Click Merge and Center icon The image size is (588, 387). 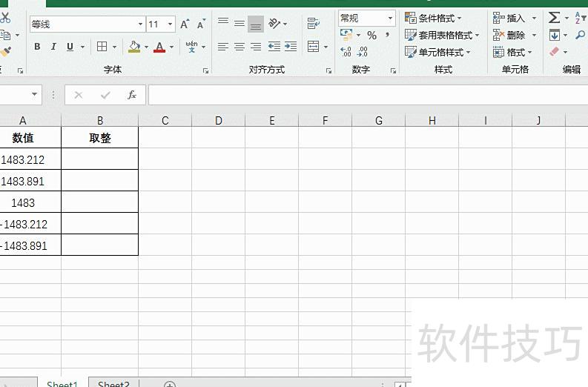(x=313, y=47)
